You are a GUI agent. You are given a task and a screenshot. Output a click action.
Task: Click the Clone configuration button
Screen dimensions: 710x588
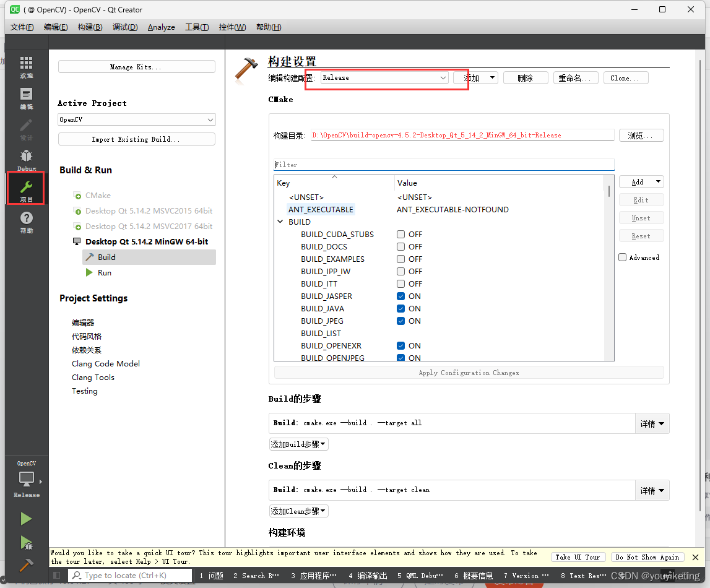click(x=626, y=78)
